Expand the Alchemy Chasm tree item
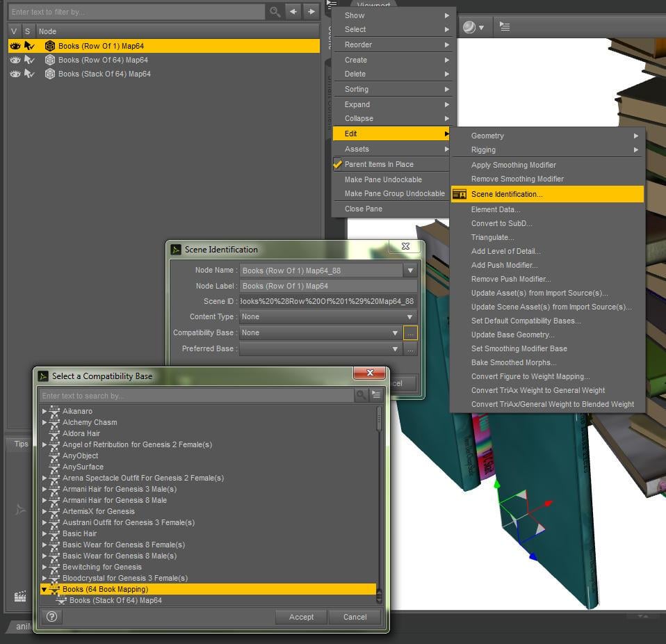The width and height of the screenshot is (666, 644). click(44, 422)
